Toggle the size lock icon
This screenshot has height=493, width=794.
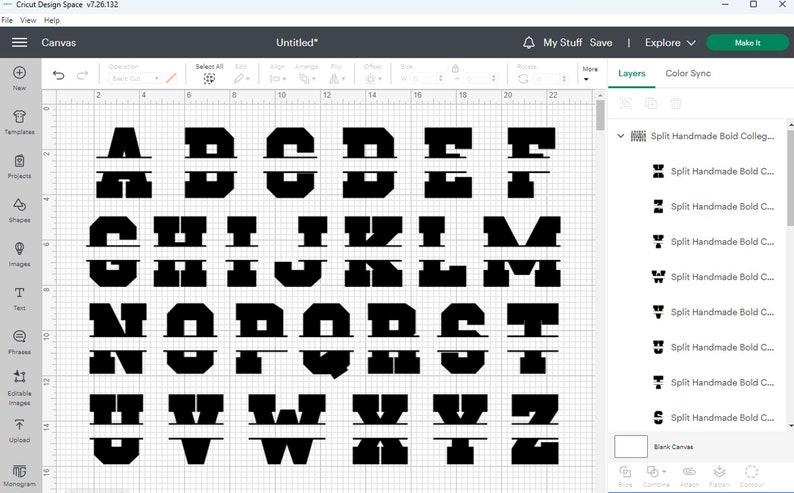click(x=455, y=68)
